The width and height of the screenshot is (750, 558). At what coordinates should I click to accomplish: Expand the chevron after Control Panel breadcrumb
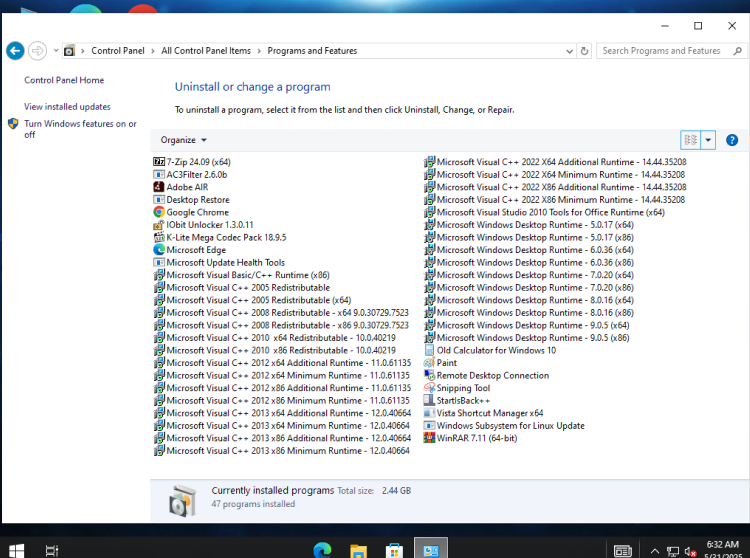click(x=153, y=51)
